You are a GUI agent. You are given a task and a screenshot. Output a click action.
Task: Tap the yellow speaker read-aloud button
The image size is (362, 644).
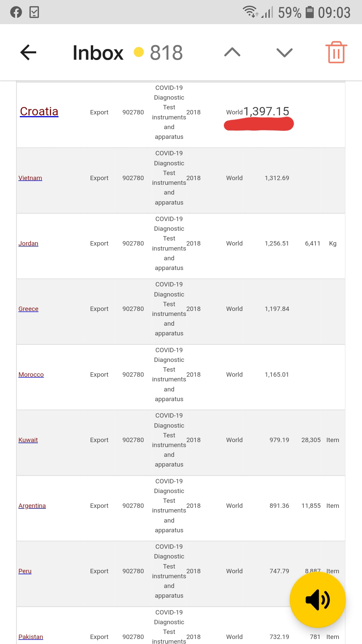click(x=317, y=599)
